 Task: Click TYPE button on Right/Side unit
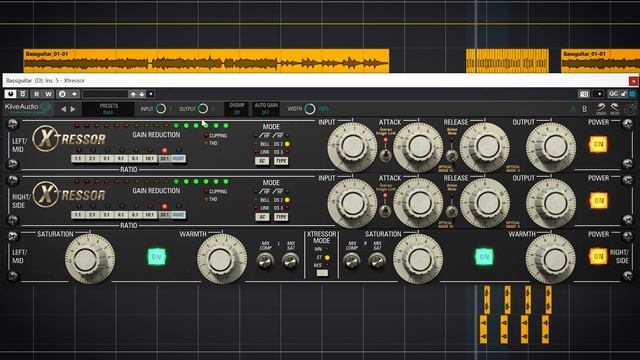[281, 217]
